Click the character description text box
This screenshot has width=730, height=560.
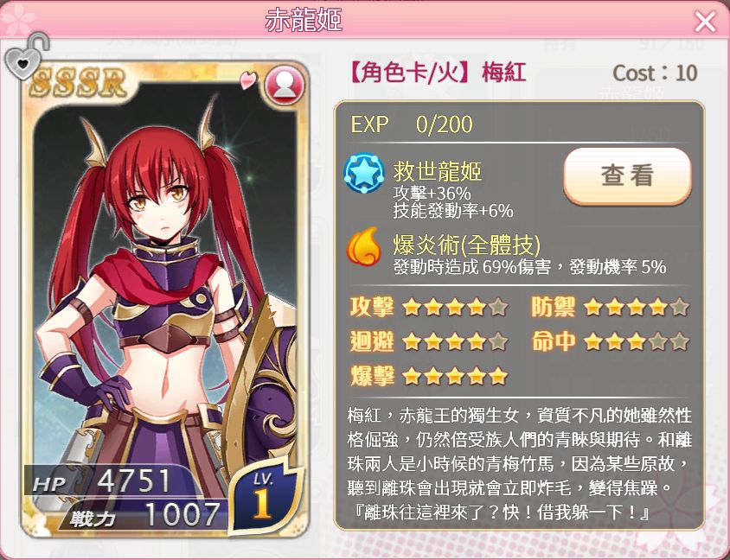coord(519,464)
